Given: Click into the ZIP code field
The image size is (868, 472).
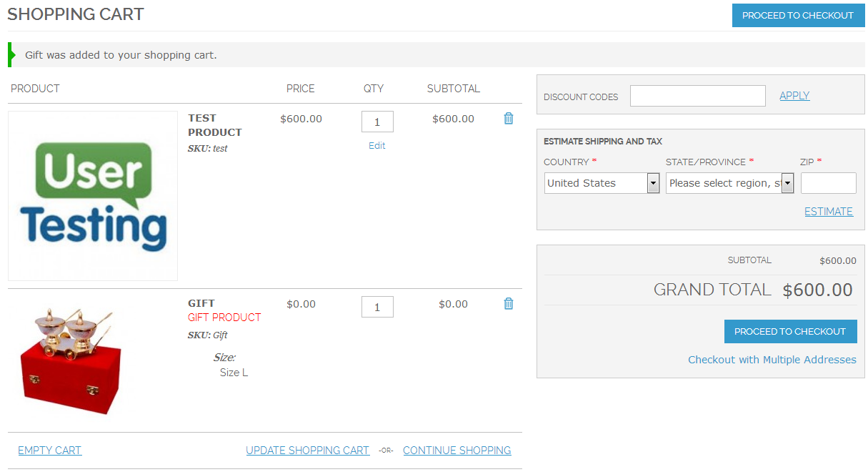Looking at the screenshot, I should (x=828, y=183).
